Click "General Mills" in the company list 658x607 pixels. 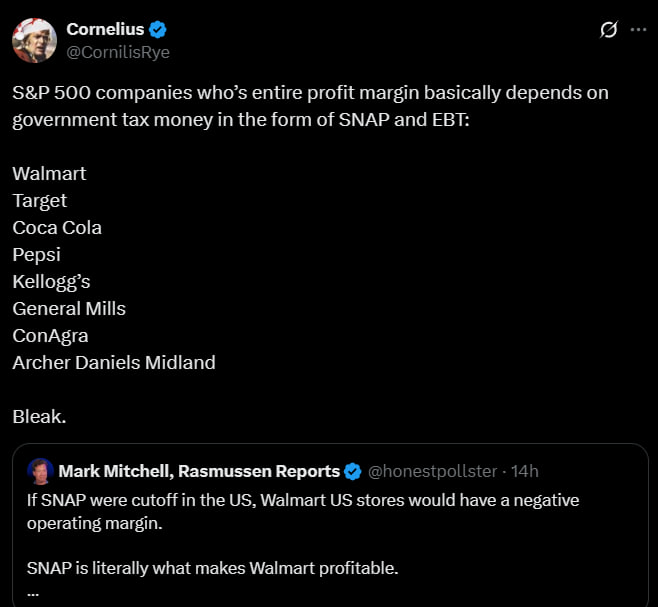(x=69, y=308)
